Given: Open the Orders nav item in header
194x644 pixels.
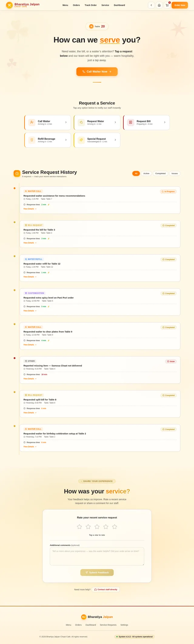Looking at the screenshot, I should click(76, 5).
